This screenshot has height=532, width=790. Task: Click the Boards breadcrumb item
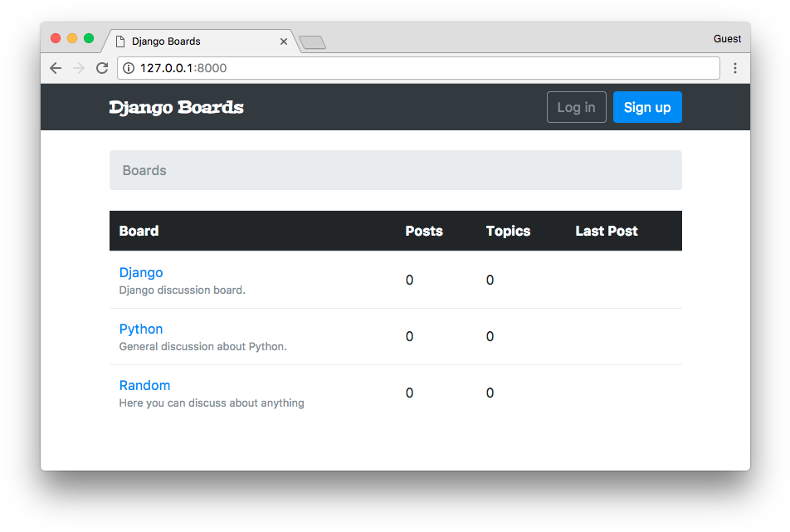tap(144, 170)
